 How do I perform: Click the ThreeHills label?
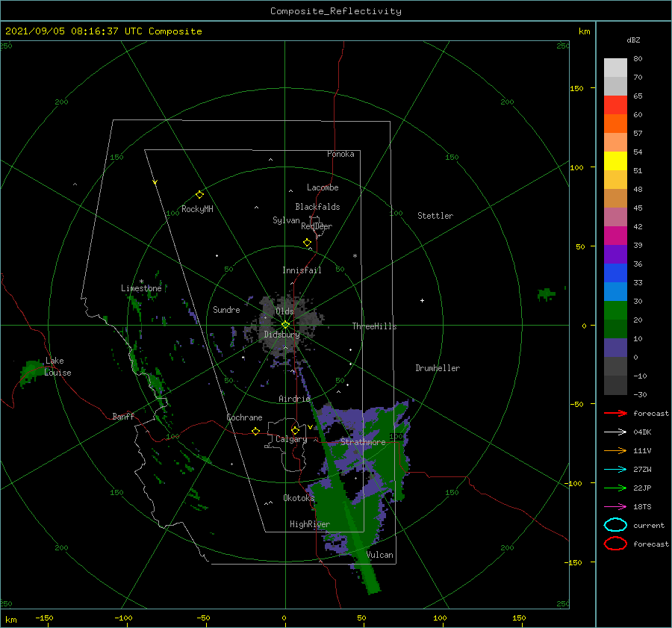[375, 326]
